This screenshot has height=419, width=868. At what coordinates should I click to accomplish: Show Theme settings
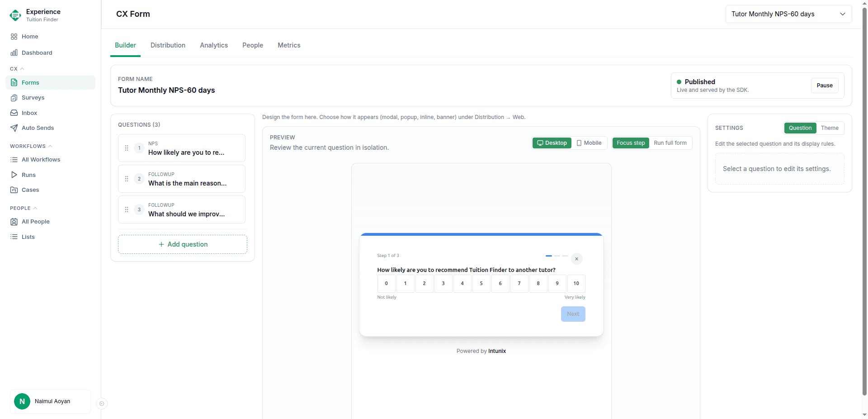point(830,128)
